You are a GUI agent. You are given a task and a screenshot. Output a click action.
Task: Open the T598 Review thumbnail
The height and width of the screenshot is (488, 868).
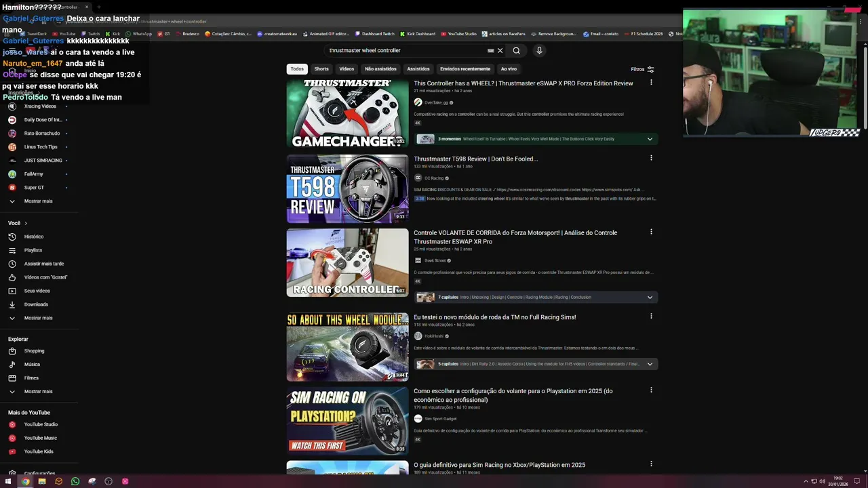pyautogui.click(x=347, y=188)
